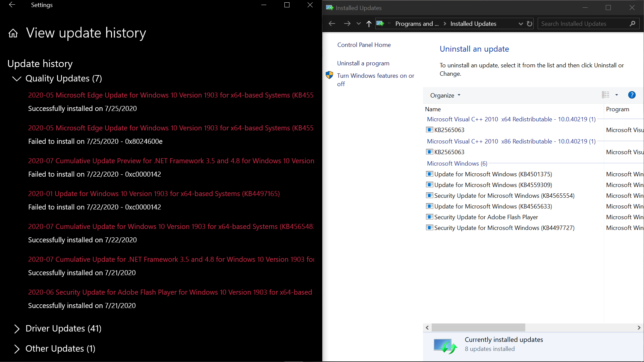Open 'Turn Windows features on or off'
This screenshot has height=362, width=644.
pos(376,80)
